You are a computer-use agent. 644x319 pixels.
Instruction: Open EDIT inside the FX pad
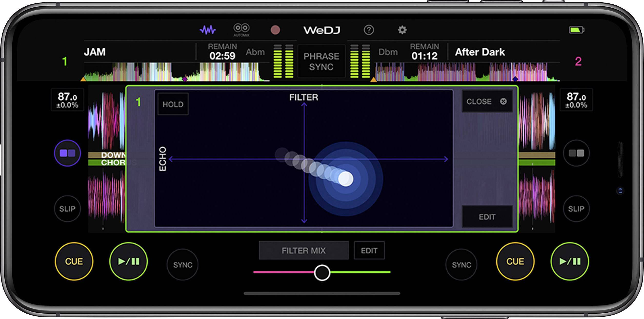click(487, 217)
